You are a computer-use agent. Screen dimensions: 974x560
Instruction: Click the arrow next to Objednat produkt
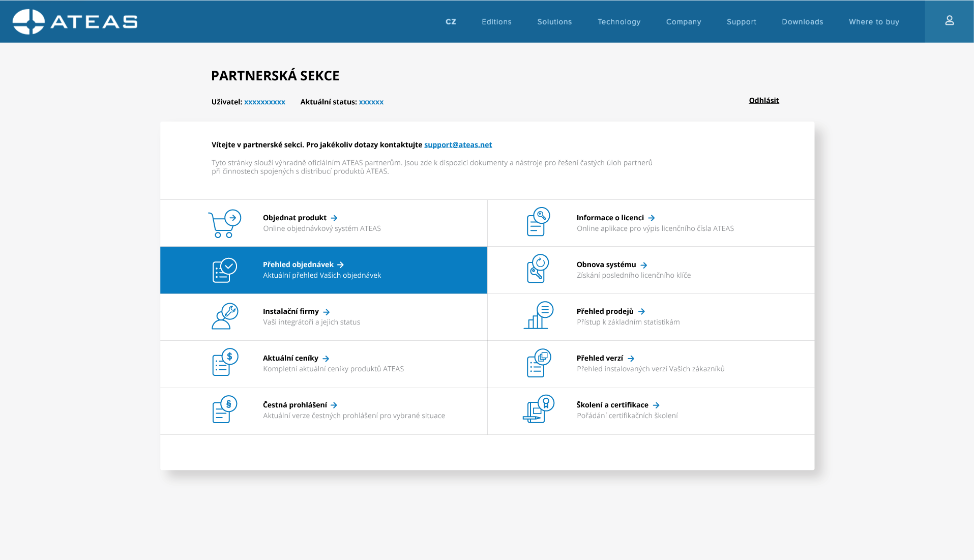[334, 218]
